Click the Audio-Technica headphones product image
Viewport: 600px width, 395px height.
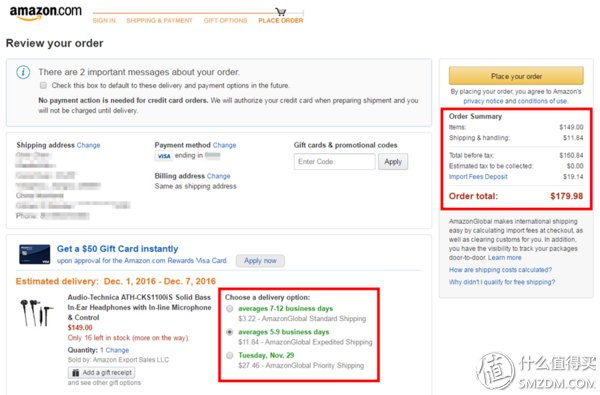pos(36,313)
